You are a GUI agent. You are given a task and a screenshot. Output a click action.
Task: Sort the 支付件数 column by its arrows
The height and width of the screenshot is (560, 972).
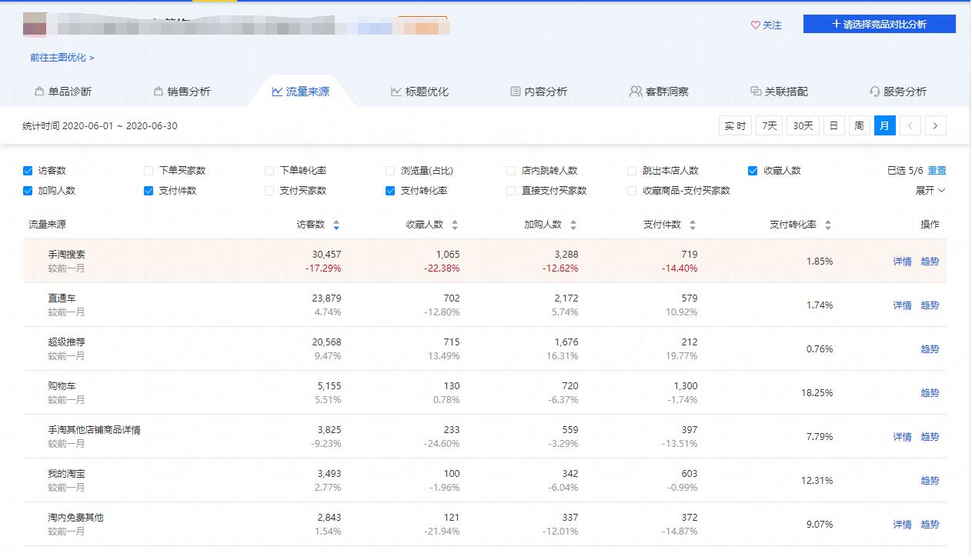coord(693,225)
